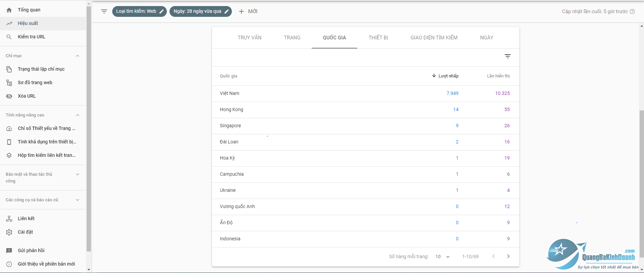Screen dimensions: 644x273
Task: Click help icon beside last updated text
Action: tap(632, 11)
